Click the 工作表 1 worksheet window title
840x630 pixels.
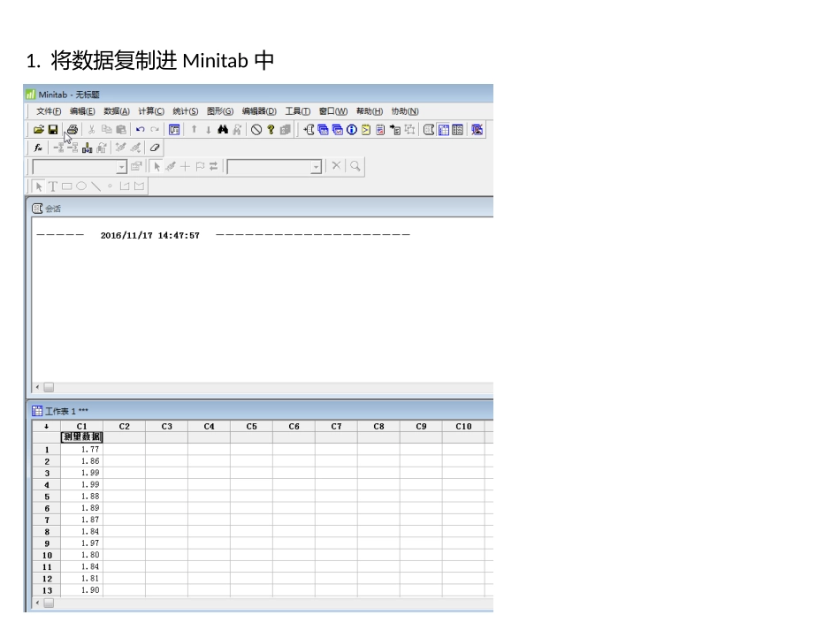(66, 411)
